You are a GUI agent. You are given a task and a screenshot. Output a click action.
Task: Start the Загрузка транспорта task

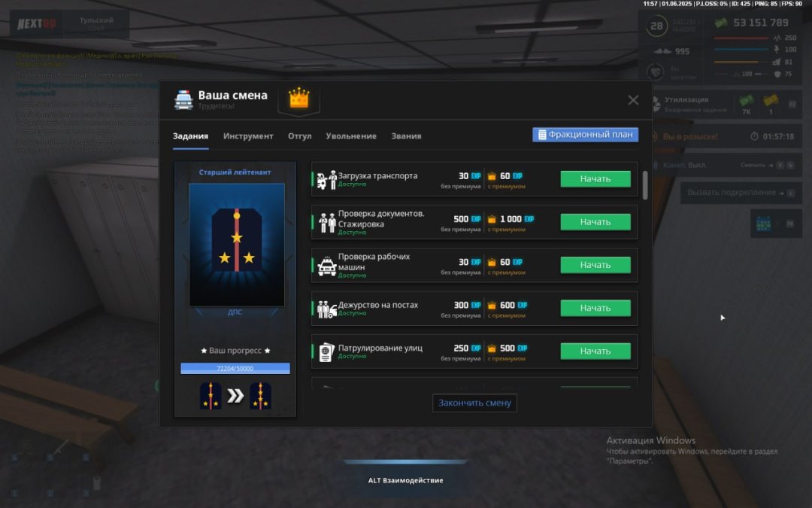coord(595,179)
